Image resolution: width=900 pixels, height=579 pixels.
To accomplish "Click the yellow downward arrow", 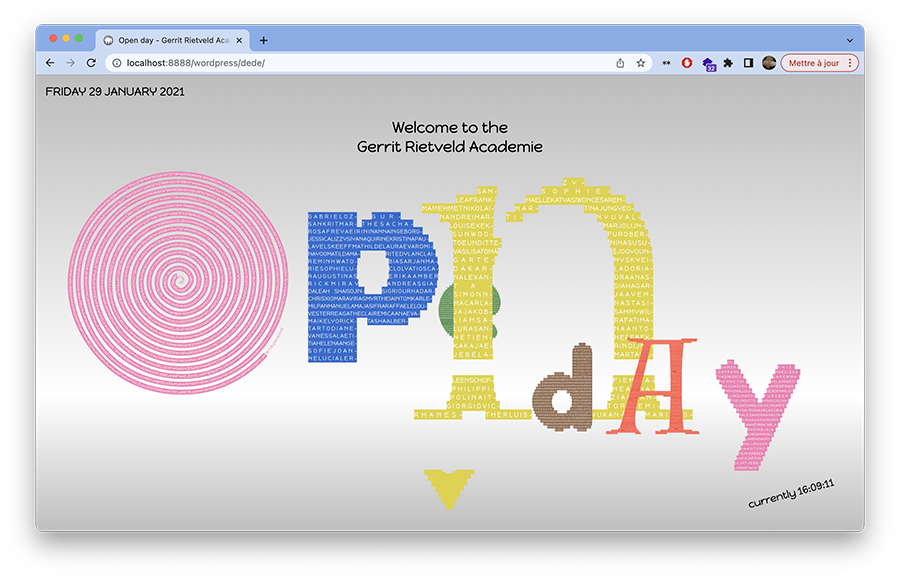I will click(449, 488).
